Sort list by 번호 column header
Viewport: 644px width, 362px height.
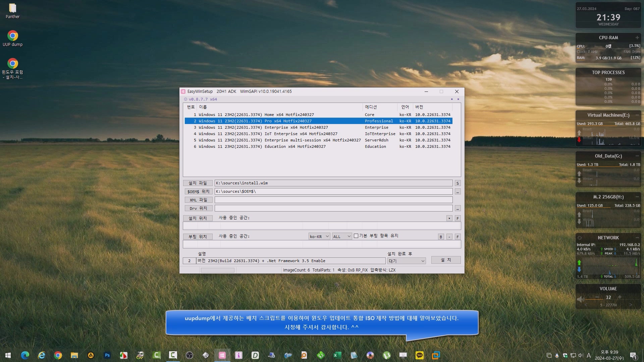pos(191,107)
